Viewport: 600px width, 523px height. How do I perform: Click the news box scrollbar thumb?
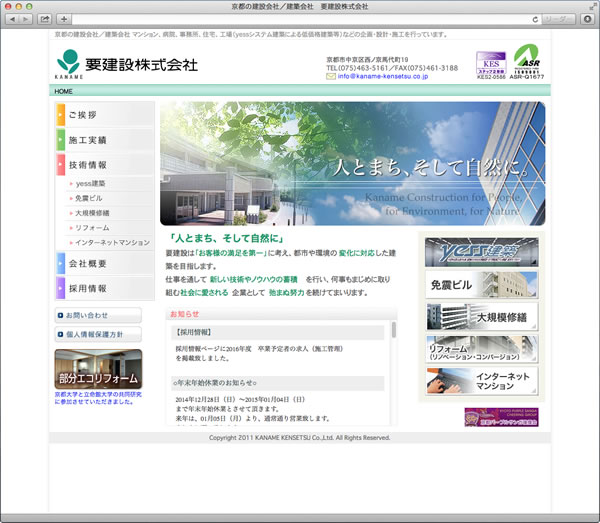tap(394, 330)
